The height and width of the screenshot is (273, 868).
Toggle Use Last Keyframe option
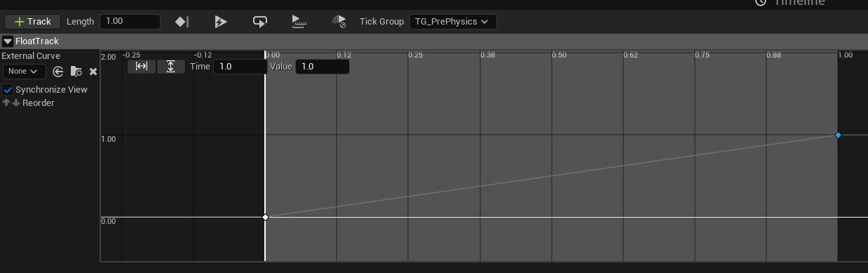pos(182,22)
